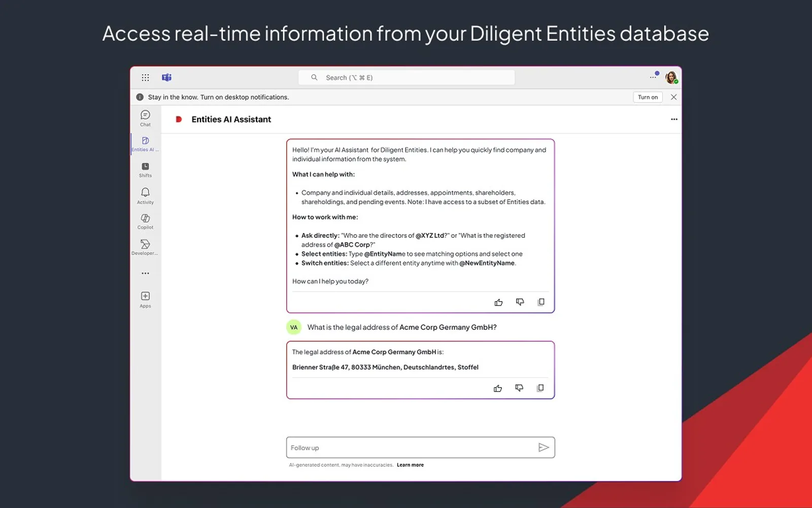Click the VA user avatar badge

(294, 327)
